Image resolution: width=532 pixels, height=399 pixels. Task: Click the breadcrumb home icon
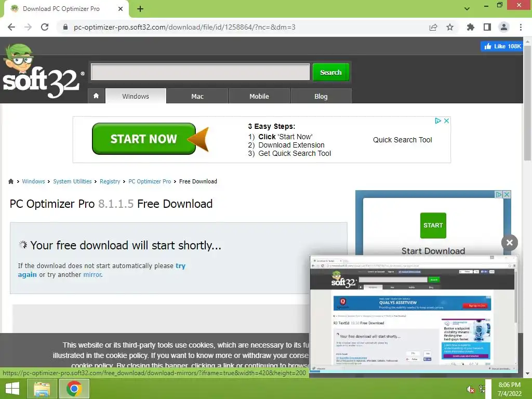[x=11, y=181]
